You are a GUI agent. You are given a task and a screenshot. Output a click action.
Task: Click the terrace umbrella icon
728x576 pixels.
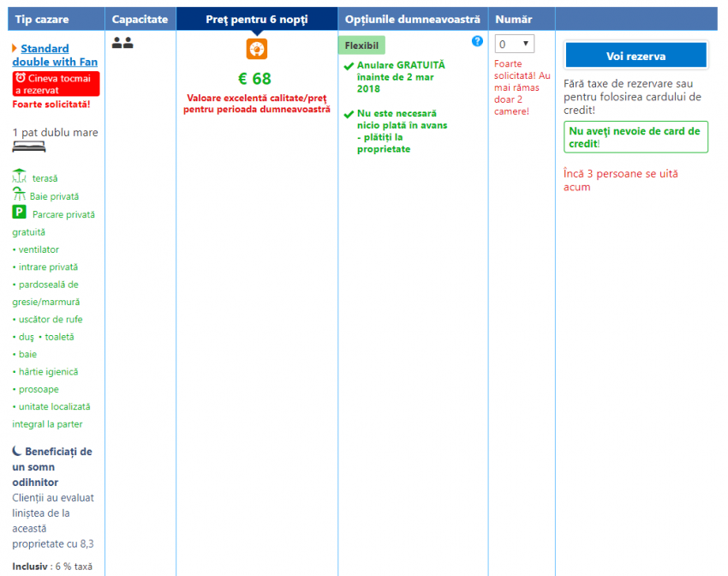pyautogui.click(x=20, y=177)
